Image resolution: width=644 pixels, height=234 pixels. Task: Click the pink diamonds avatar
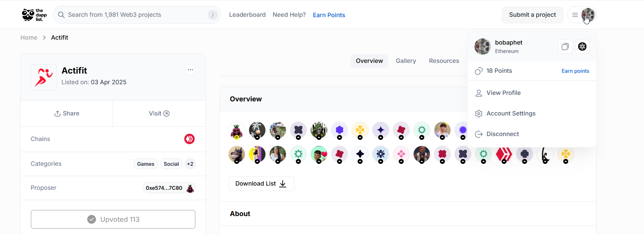coord(401,154)
